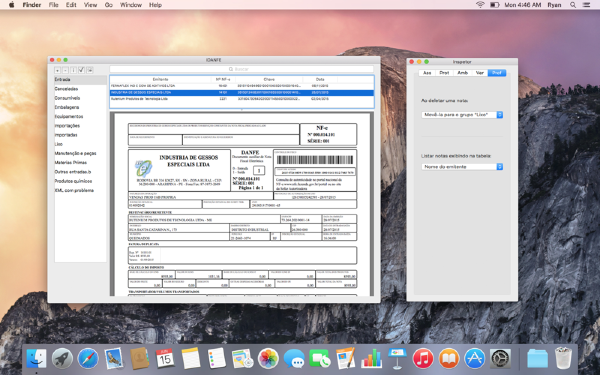Open Messages from the Dock
The image size is (600, 375).
click(x=294, y=359)
